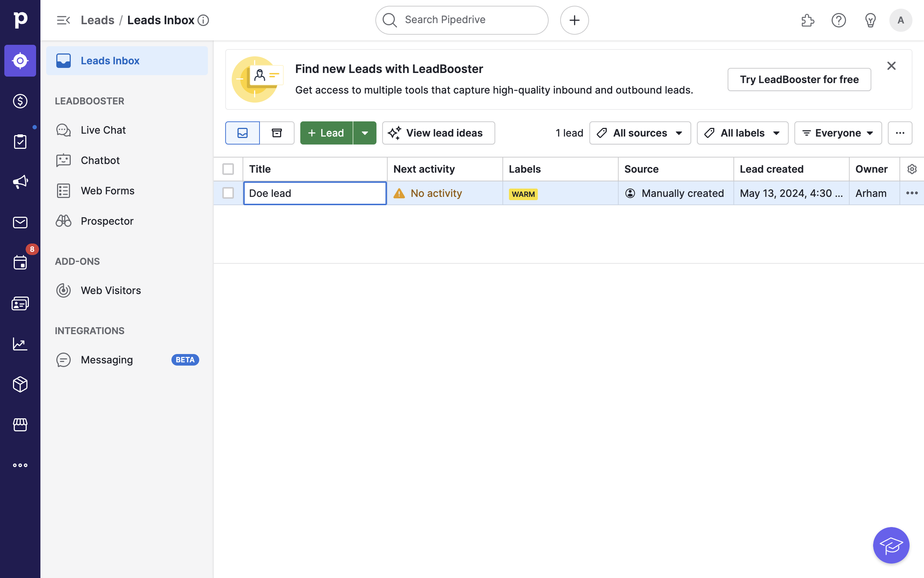The image size is (924, 578).
Task: Open the Pipedrive Academy graduation cap button
Action: click(891, 545)
